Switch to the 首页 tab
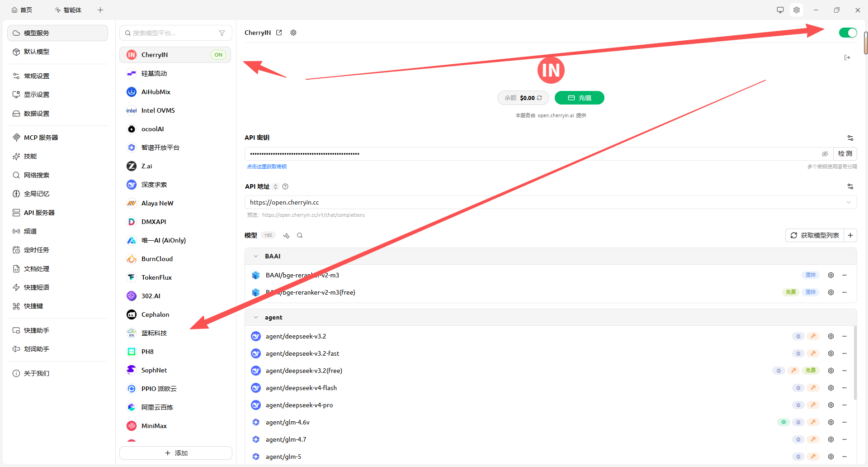This screenshot has width=868, height=467. click(x=22, y=10)
